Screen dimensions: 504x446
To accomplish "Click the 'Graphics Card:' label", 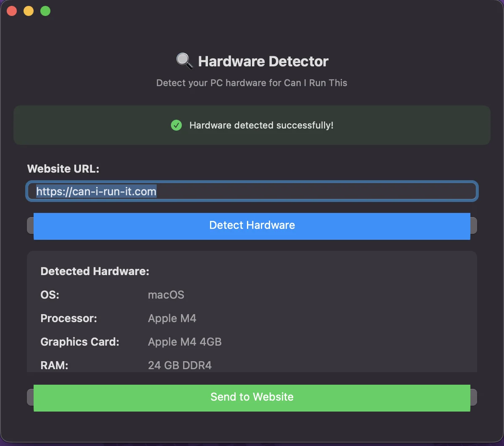I will [x=80, y=342].
